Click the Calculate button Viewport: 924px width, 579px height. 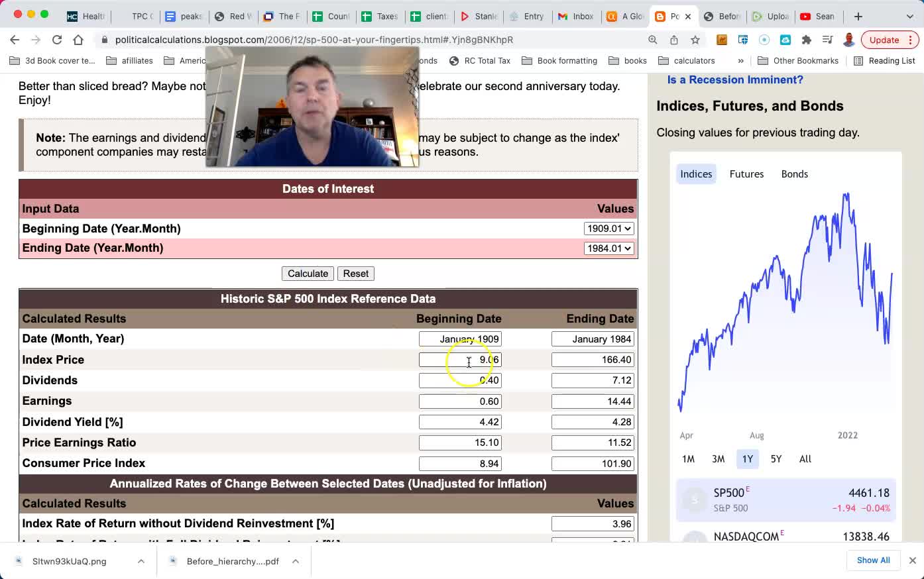[x=308, y=274]
